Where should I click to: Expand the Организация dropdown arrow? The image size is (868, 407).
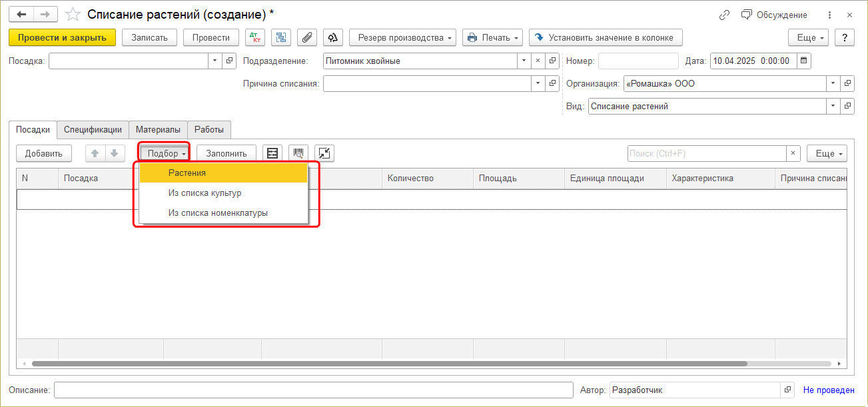click(833, 84)
